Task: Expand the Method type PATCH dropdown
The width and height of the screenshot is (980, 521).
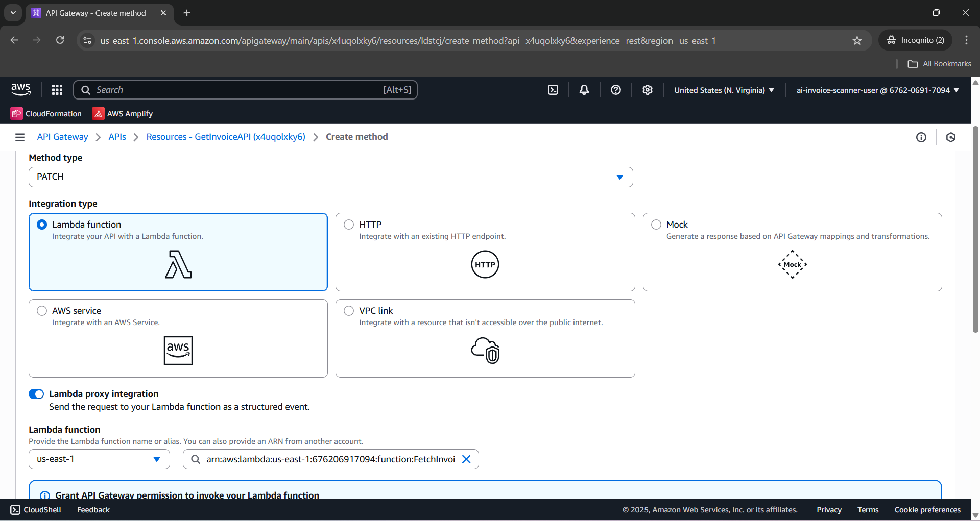Action: (330, 177)
